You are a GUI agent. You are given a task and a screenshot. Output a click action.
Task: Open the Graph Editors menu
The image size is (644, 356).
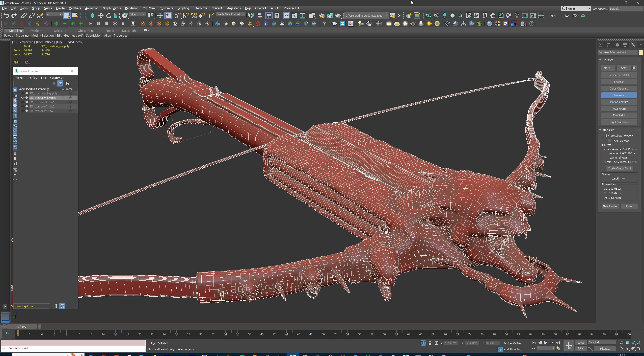112,8
